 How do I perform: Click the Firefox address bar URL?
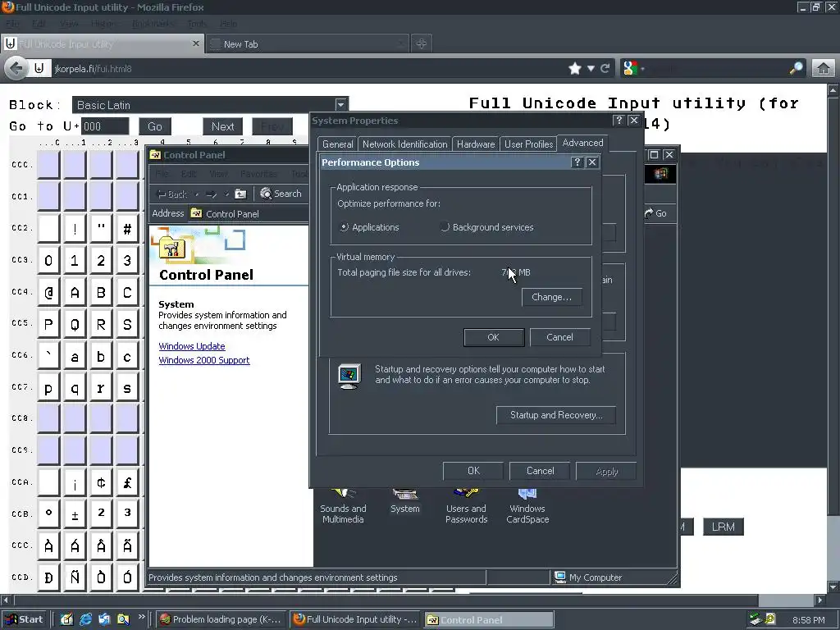pos(94,69)
